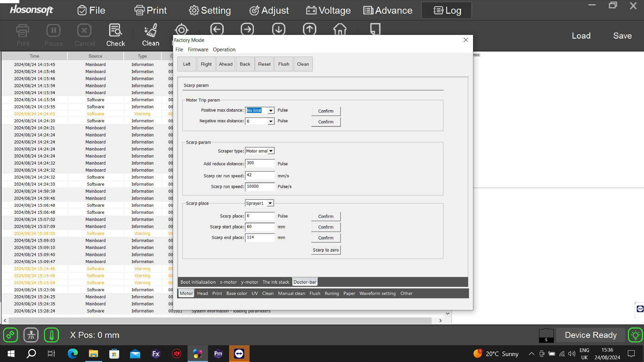Open the Waveform setting tab
This screenshot has height=362, width=644.
tap(377, 293)
